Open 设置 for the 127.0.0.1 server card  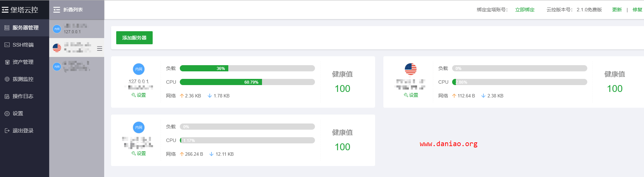click(139, 95)
